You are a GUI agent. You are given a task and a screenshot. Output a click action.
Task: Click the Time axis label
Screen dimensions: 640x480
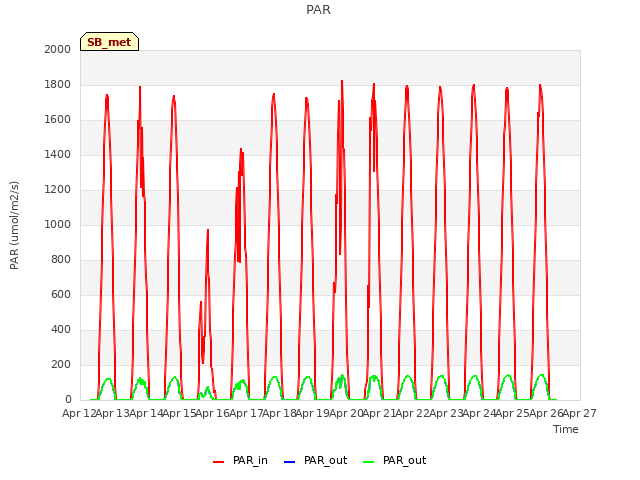(566, 429)
